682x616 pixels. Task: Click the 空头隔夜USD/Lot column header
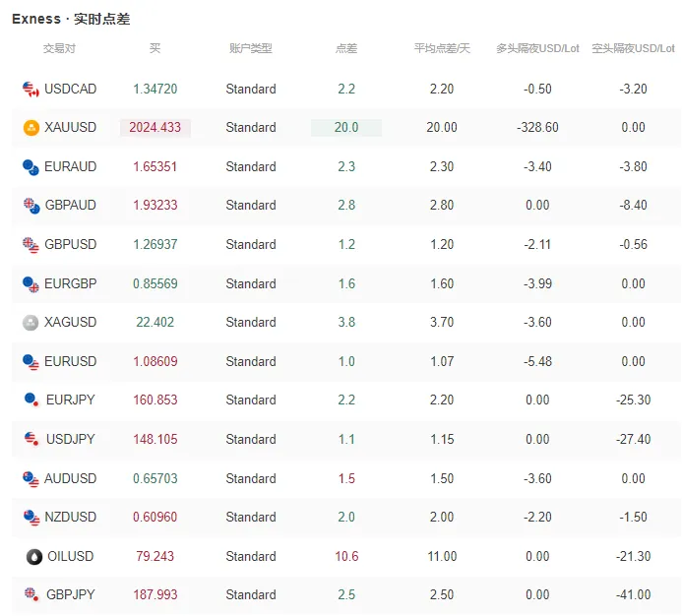[634, 48]
